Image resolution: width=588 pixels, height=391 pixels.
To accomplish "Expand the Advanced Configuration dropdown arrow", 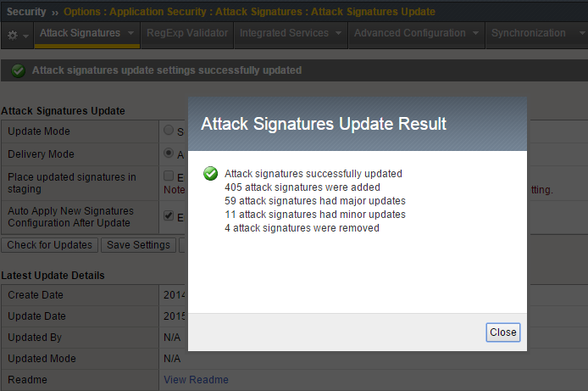I will pyautogui.click(x=476, y=34).
